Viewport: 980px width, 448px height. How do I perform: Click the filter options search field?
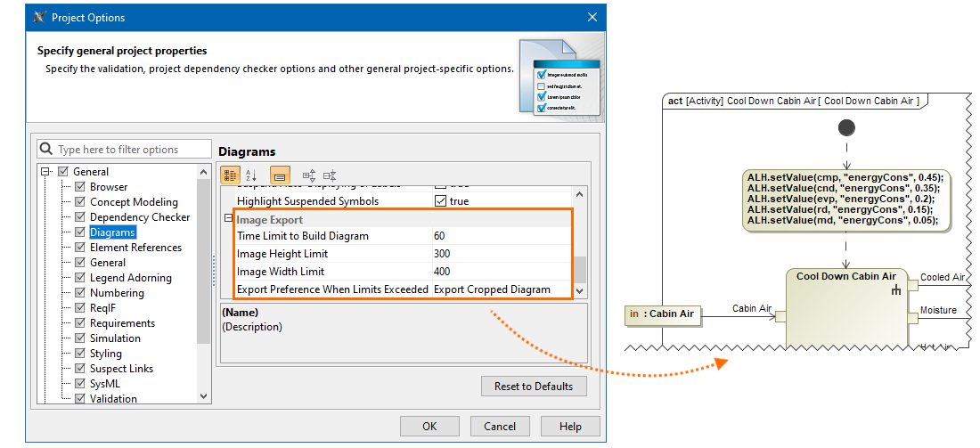(125, 150)
